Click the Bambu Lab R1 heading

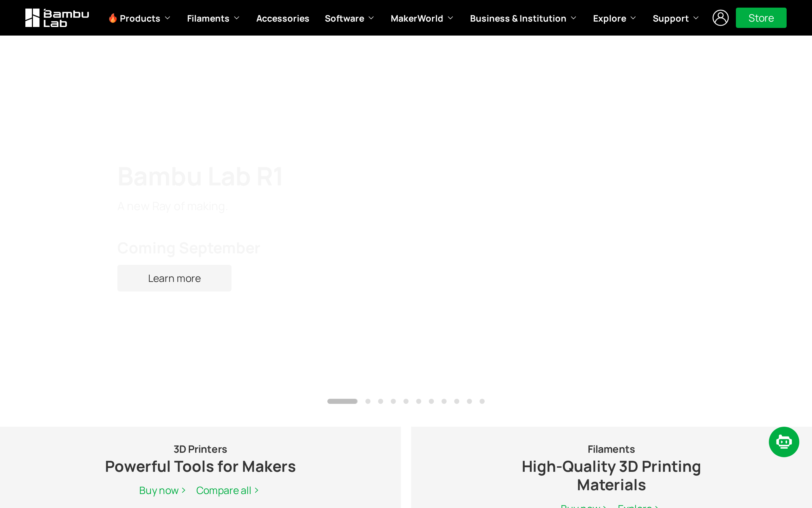point(200,177)
